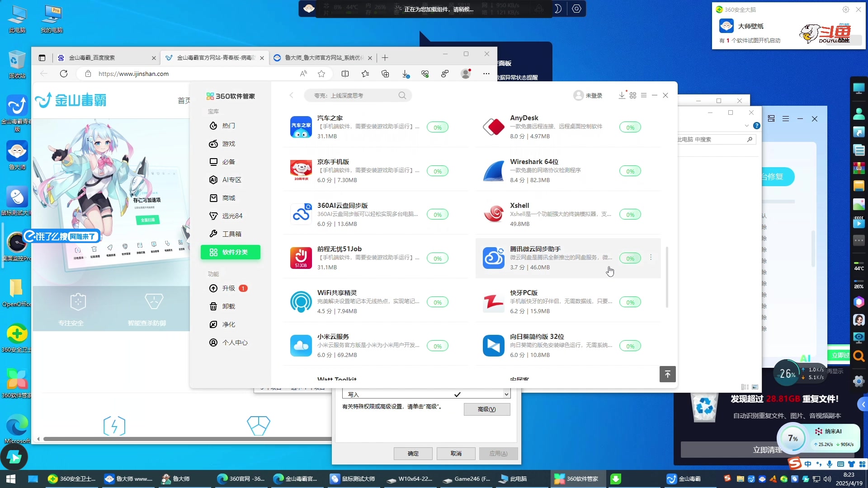Click the back-to-top arrow button

(x=668, y=374)
